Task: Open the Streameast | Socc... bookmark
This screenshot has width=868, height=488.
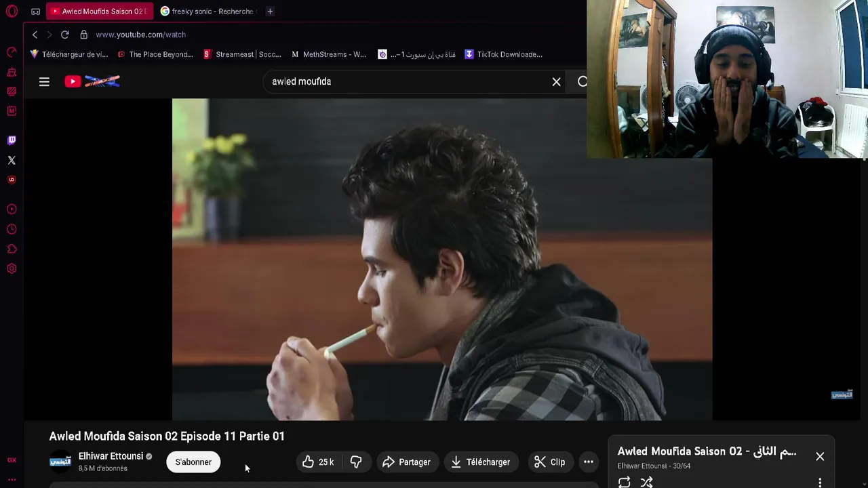Action: coord(242,54)
